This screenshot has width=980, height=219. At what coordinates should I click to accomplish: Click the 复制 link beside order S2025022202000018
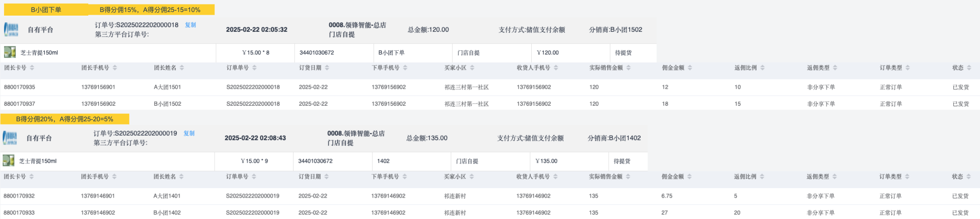[x=190, y=25]
